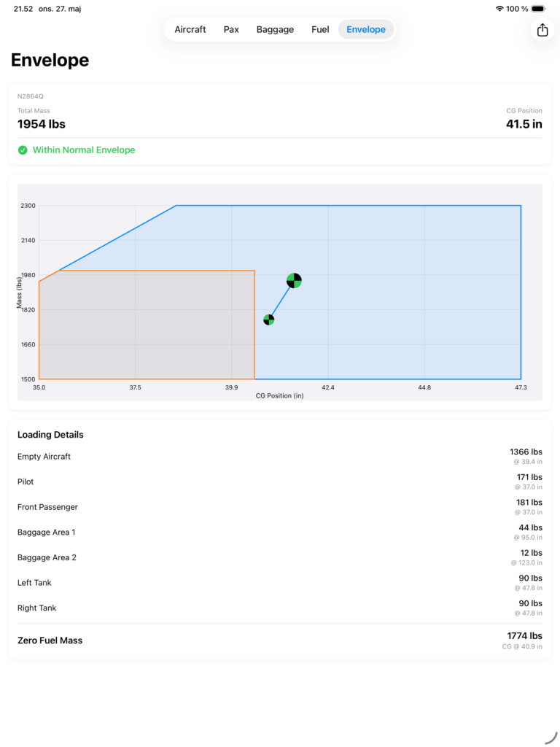
Task: Open the Pax tab
Action: click(x=231, y=29)
